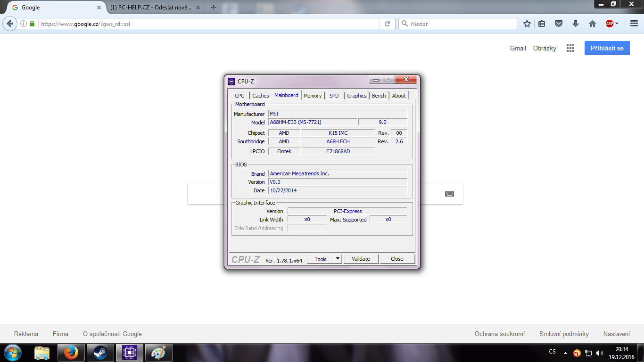Go back using Firefox back arrow
This screenshot has width=644, height=362.
10,24
